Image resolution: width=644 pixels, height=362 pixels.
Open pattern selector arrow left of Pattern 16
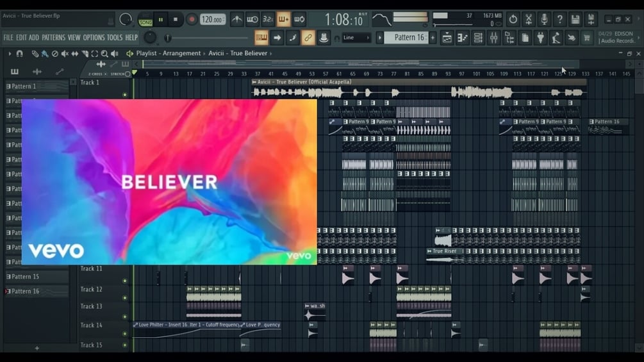(380, 38)
